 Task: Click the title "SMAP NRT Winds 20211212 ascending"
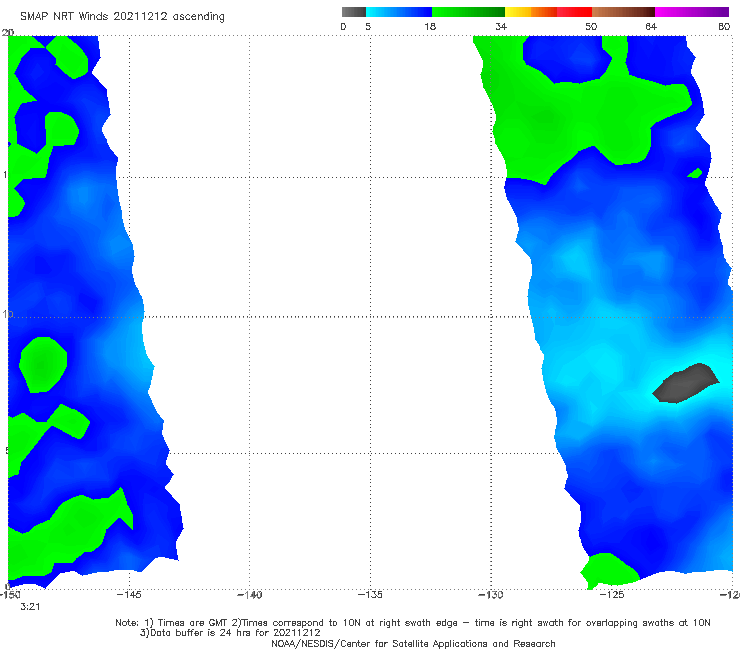coord(122,17)
